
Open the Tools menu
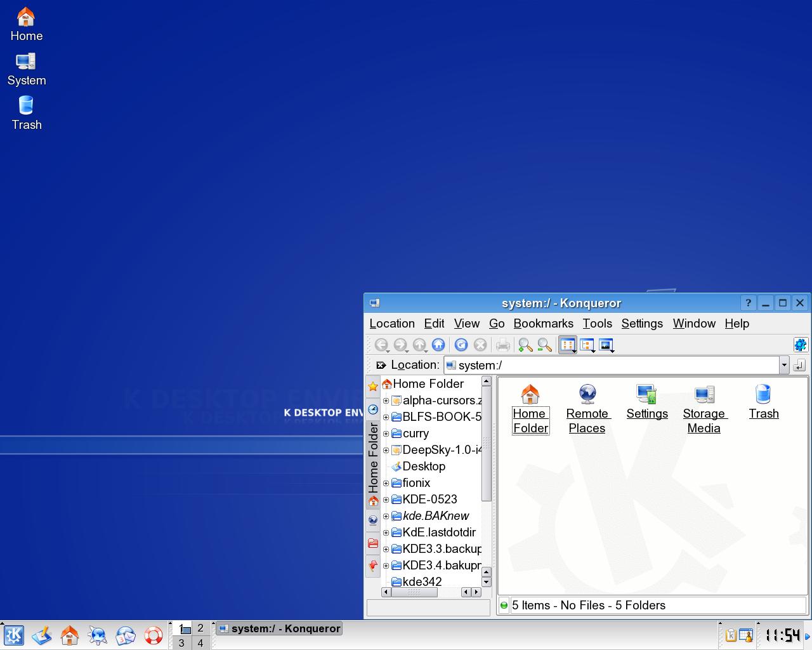click(597, 324)
